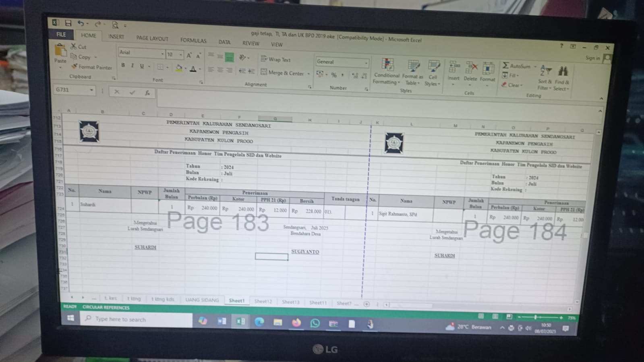
Task: Increase decimal places
Action: 354,76
